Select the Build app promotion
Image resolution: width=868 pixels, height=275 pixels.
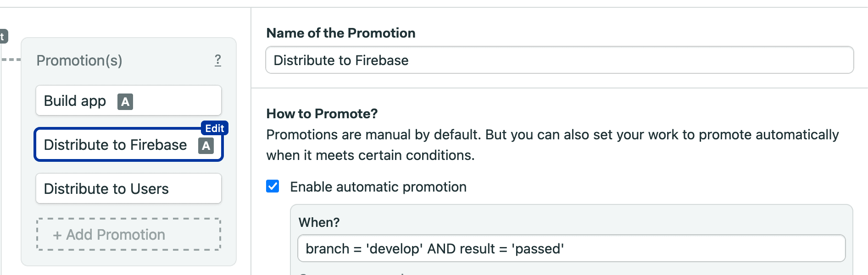click(x=76, y=101)
